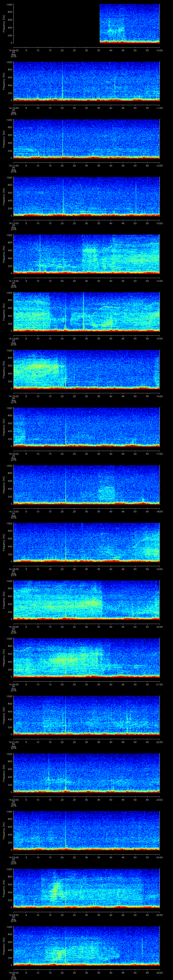Click the spectrogram panel starting at 14:18:00
The width and height of the screenshot is (173, 980).
coord(87,543)
